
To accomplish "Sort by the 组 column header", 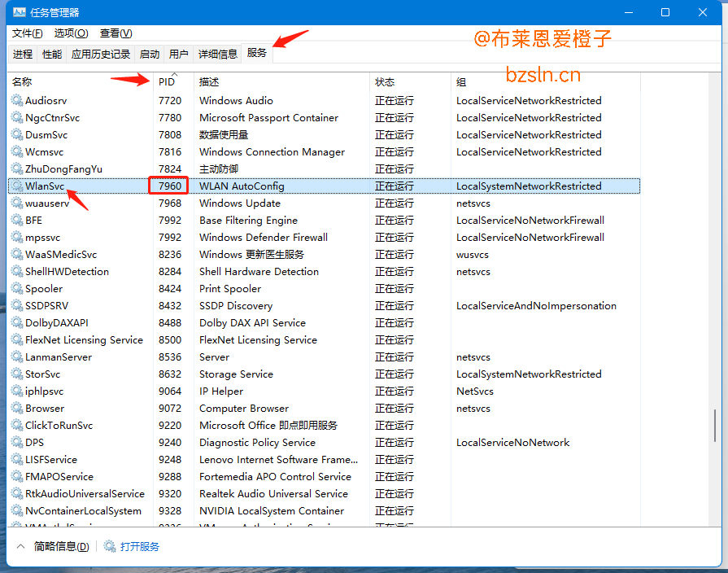I will (x=546, y=81).
